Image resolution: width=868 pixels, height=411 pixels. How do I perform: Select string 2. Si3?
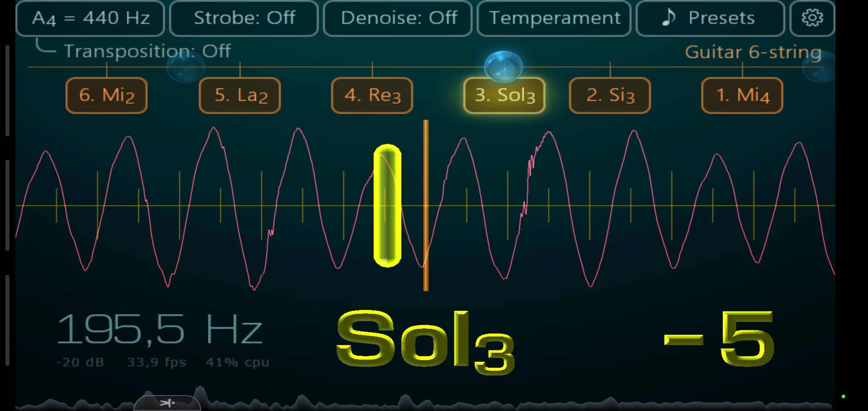[x=610, y=95]
